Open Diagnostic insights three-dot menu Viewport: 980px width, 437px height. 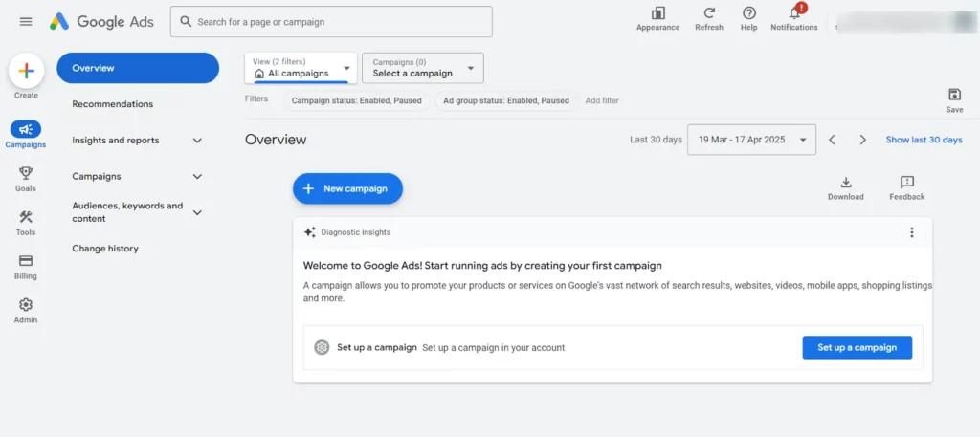912,233
